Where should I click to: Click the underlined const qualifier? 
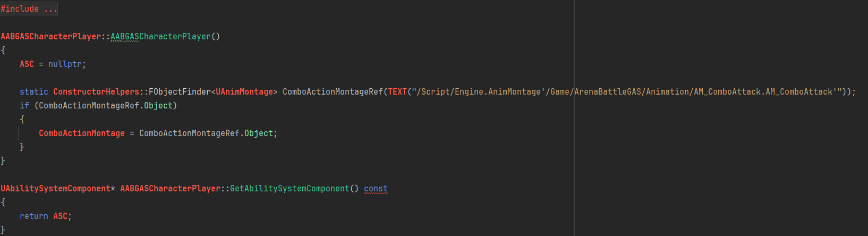376,189
